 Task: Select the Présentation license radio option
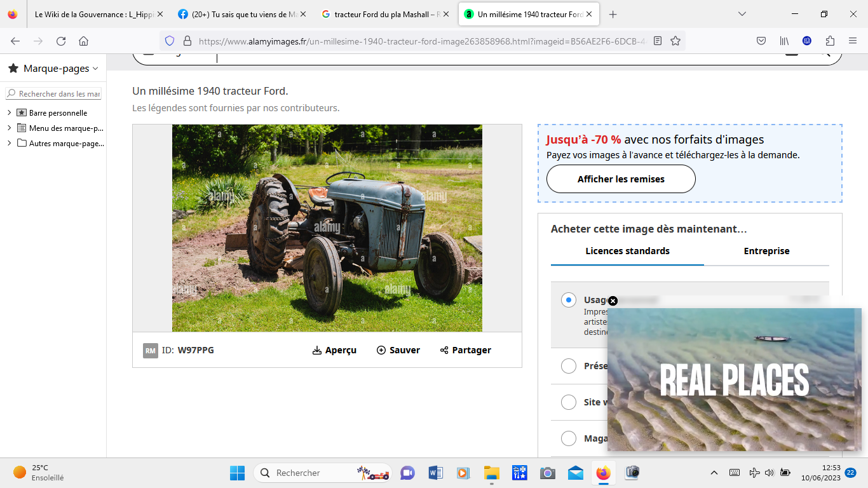coord(569,366)
